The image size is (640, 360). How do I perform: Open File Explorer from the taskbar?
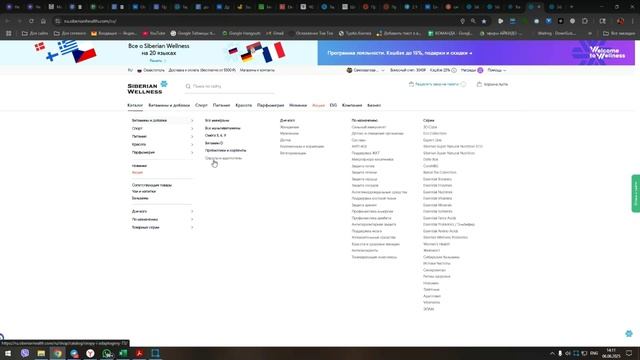[41, 353]
